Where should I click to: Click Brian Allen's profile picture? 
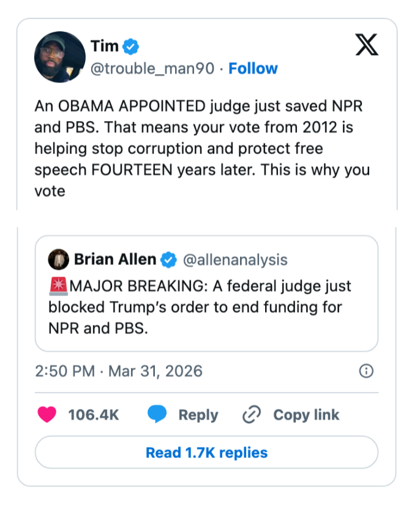point(58,259)
